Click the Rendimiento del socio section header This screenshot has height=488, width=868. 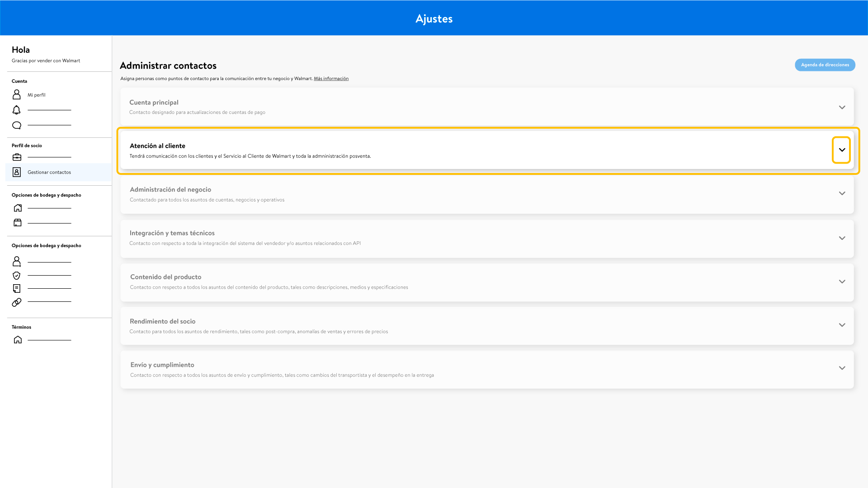(x=163, y=321)
